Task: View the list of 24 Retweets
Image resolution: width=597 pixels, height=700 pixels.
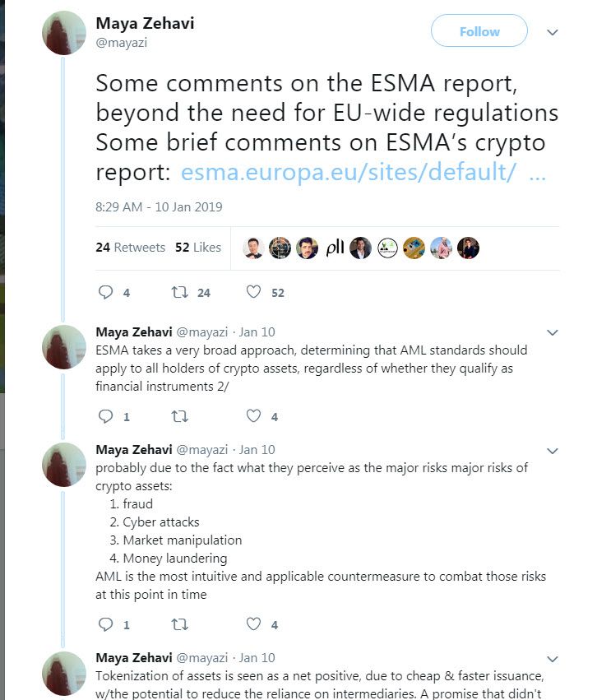Action: 130,247
